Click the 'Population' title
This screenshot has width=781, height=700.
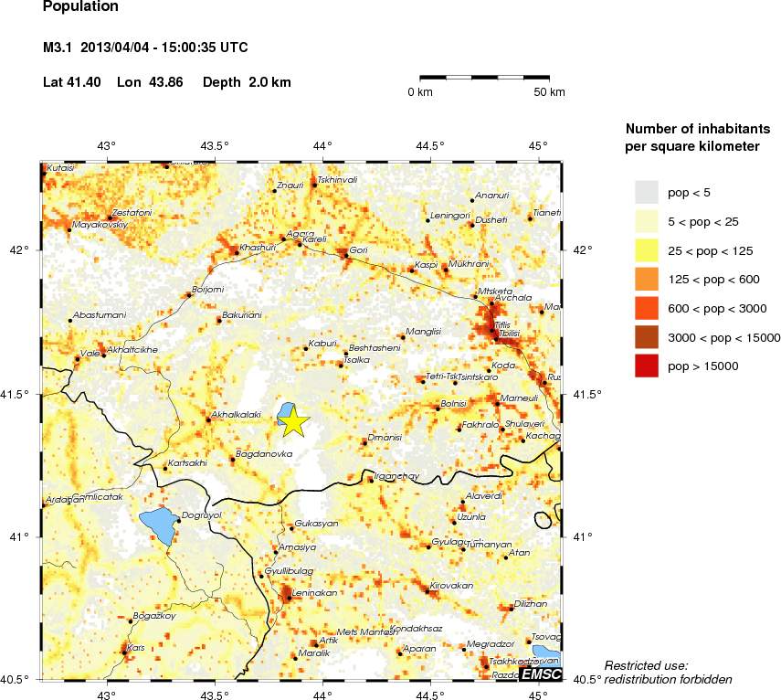[80, 6]
